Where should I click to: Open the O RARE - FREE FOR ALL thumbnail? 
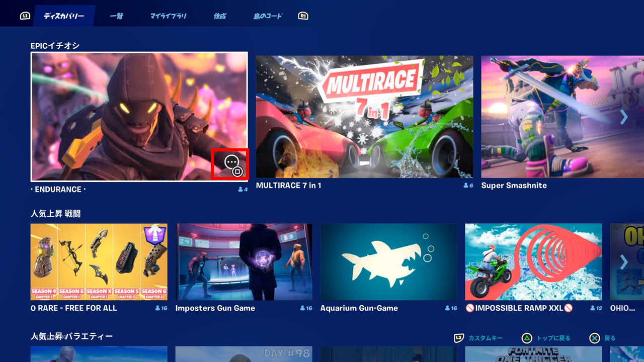pyautogui.click(x=99, y=262)
